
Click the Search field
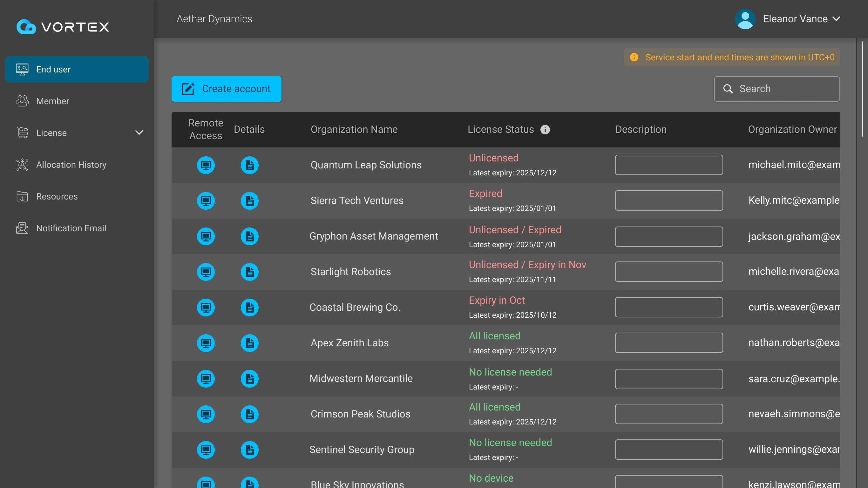click(x=777, y=89)
